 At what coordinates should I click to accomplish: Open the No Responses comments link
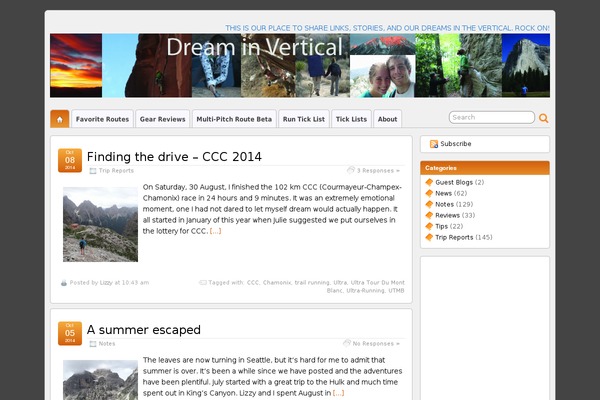[376, 344]
